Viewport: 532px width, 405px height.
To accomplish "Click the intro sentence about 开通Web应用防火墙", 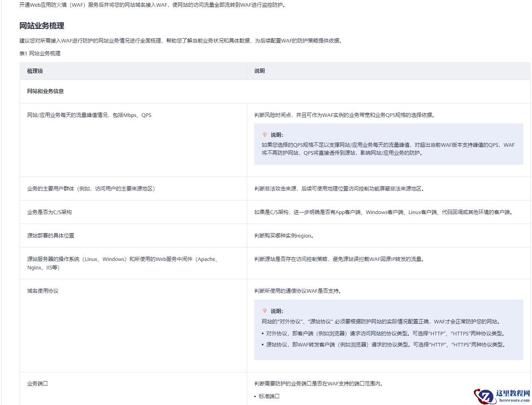I will tap(153, 5).
